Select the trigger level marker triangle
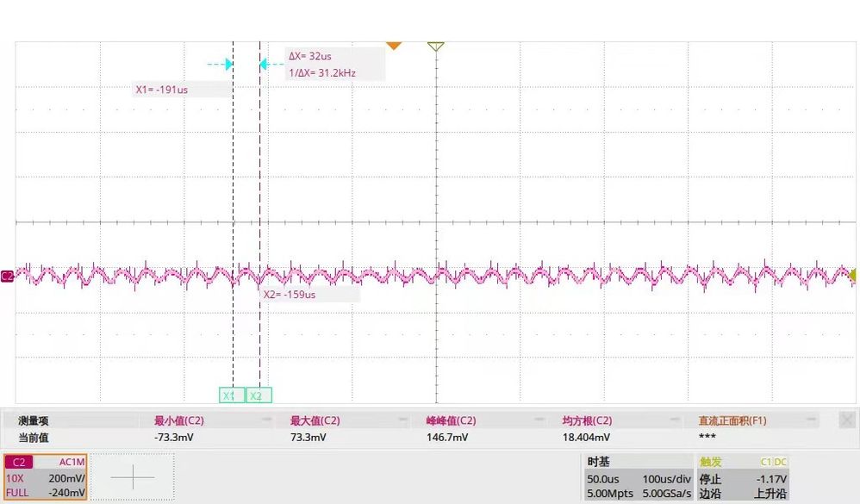The height and width of the screenshot is (504, 860). click(434, 47)
